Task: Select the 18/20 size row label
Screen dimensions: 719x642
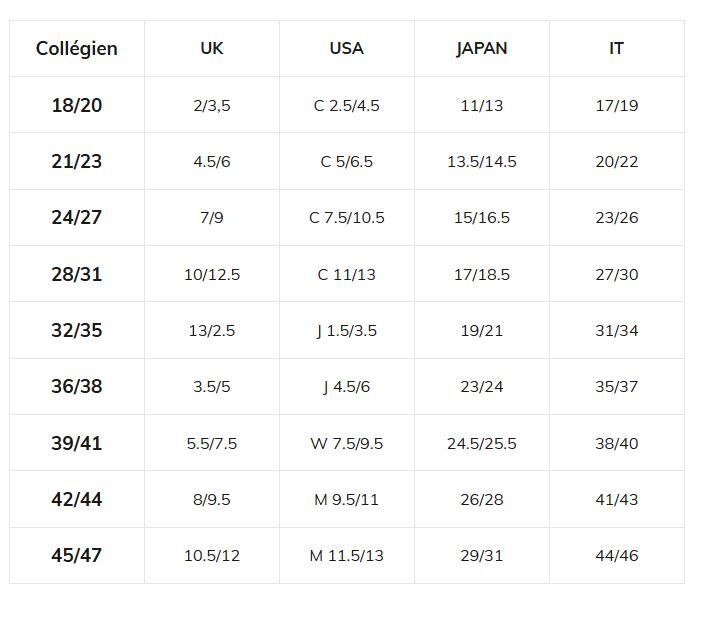Action: click(77, 105)
